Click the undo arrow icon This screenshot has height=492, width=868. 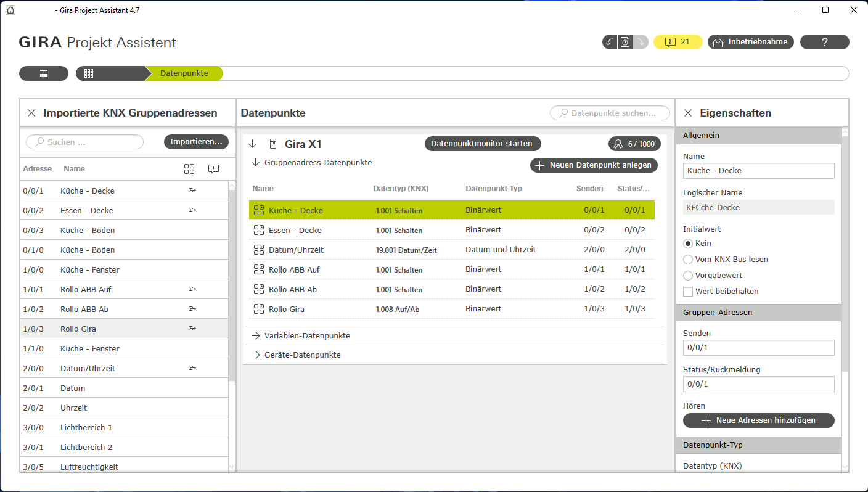(610, 42)
